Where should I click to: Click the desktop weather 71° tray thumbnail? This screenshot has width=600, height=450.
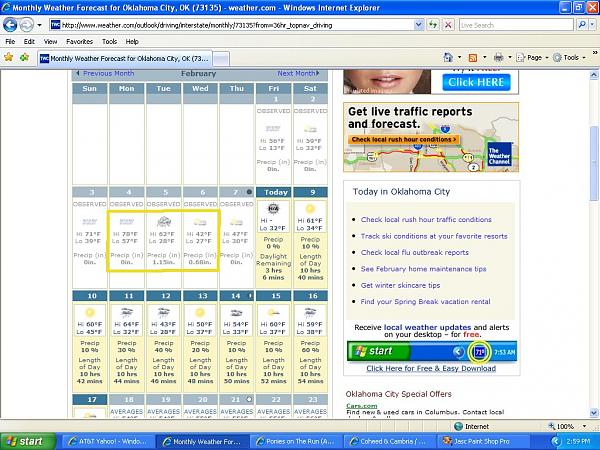pyautogui.click(x=479, y=352)
